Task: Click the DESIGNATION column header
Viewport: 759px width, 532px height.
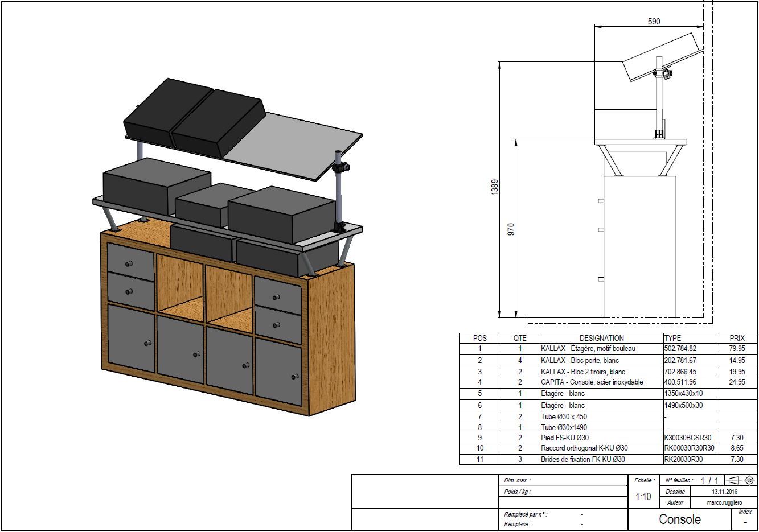Action: 601,338
